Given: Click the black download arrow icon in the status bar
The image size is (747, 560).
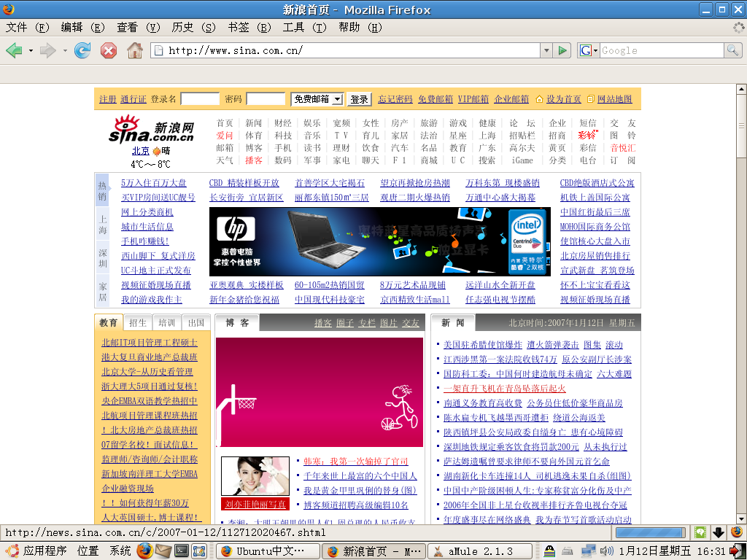Looking at the screenshot, I should [x=719, y=532].
